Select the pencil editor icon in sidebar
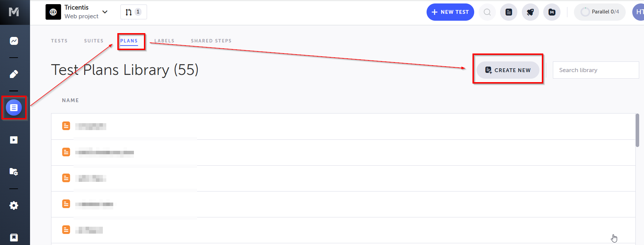 click(14, 74)
